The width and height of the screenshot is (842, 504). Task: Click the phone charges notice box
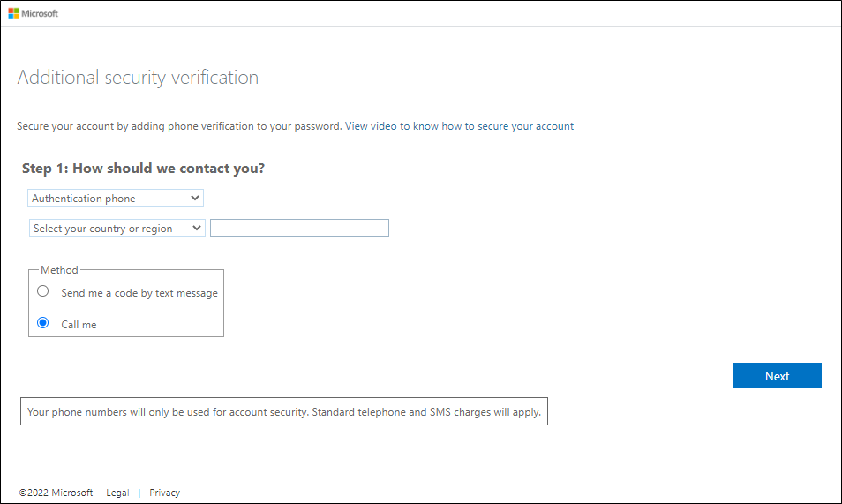point(283,411)
